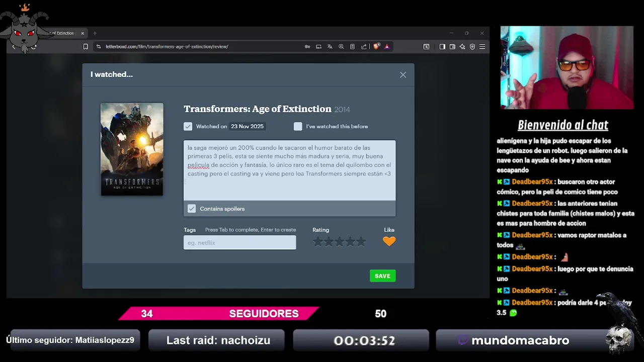Open the Brave Wallet icon

coord(452,47)
